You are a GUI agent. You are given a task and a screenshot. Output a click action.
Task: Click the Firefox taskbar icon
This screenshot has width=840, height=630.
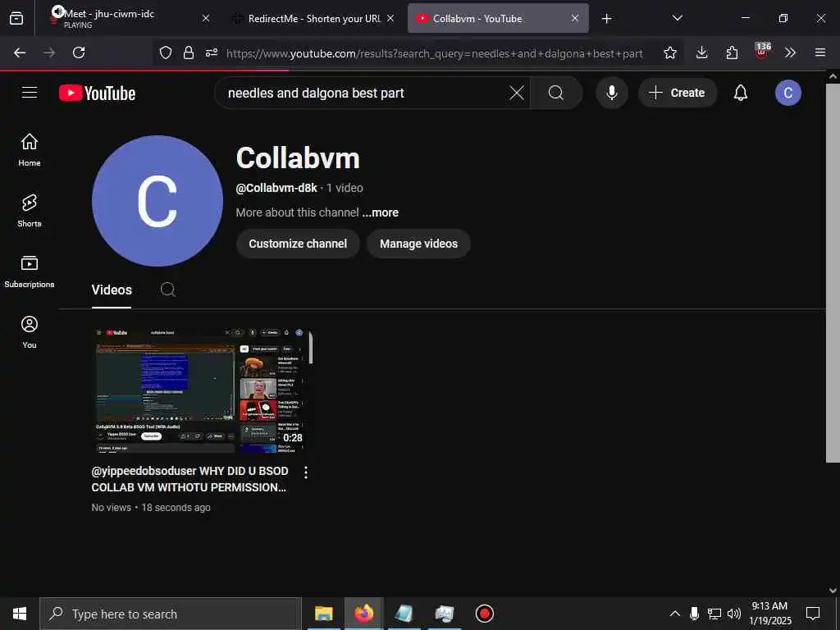[x=363, y=614]
